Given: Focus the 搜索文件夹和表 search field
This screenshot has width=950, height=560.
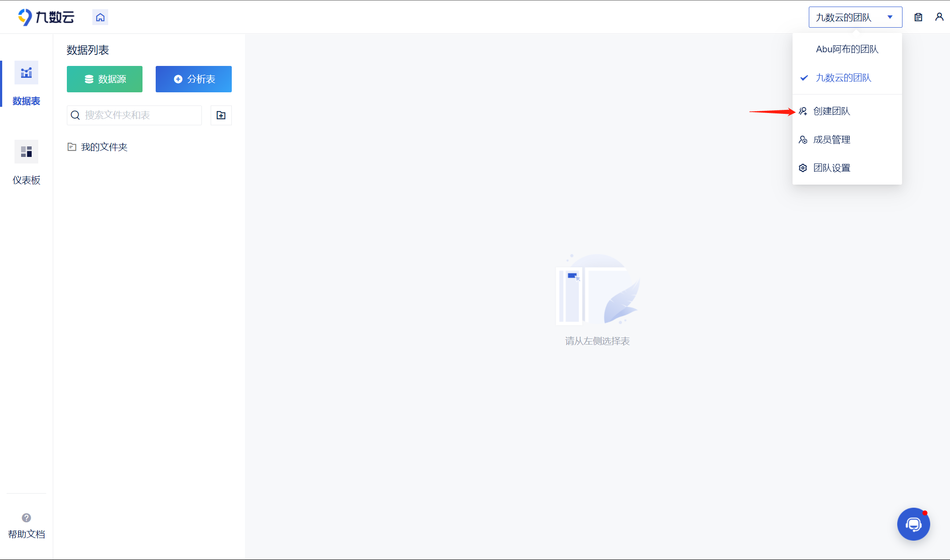Looking at the screenshot, I should point(140,115).
